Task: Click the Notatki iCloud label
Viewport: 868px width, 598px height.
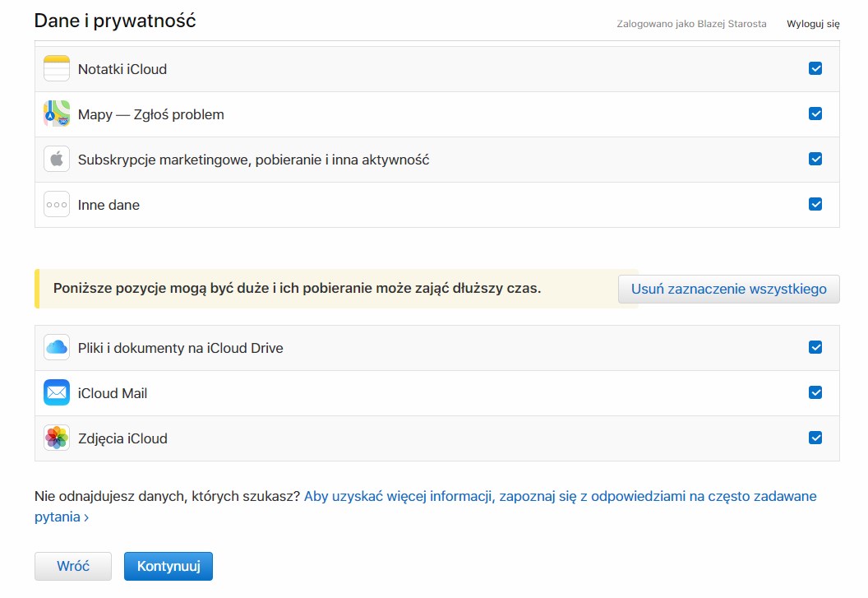Action: [122, 69]
